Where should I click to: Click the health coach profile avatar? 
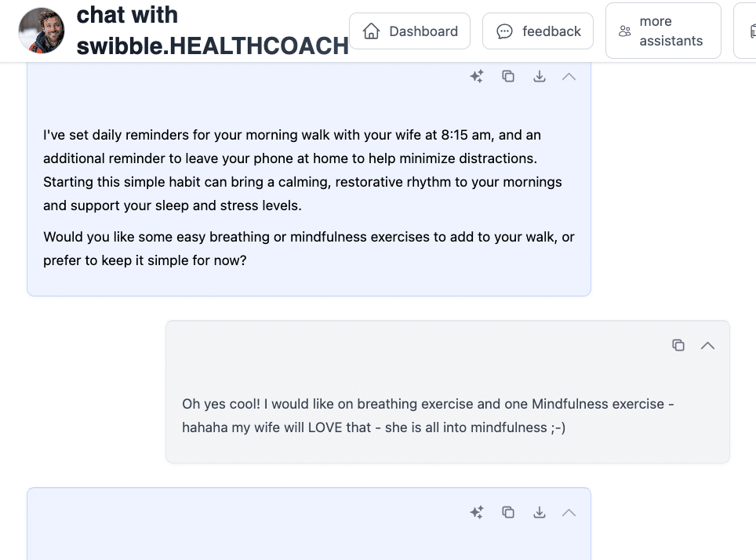coord(42,31)
